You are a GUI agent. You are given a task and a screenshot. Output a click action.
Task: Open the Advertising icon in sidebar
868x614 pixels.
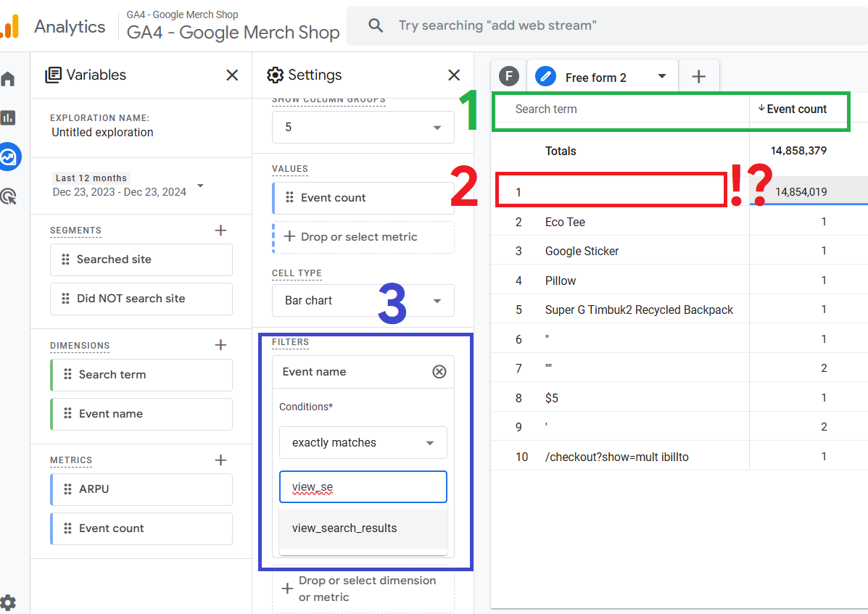point(8,196)
